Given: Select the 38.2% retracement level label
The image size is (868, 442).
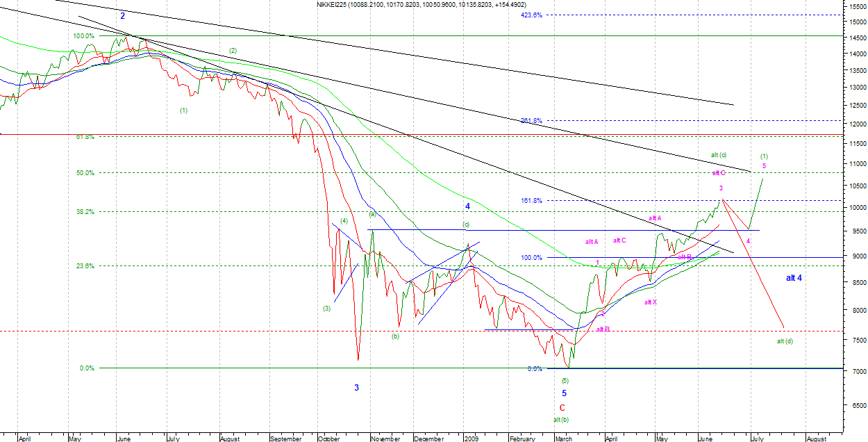Looking at the screenshot, I should (85, 211).
